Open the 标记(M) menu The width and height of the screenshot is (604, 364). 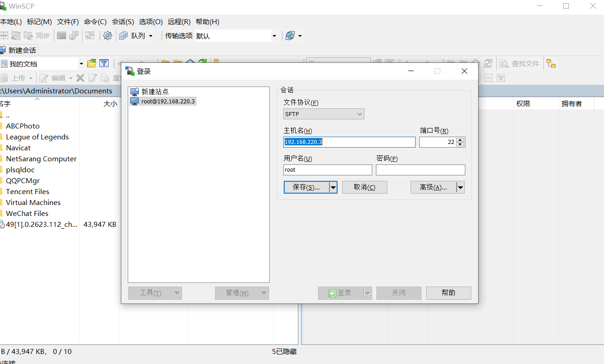39,21
